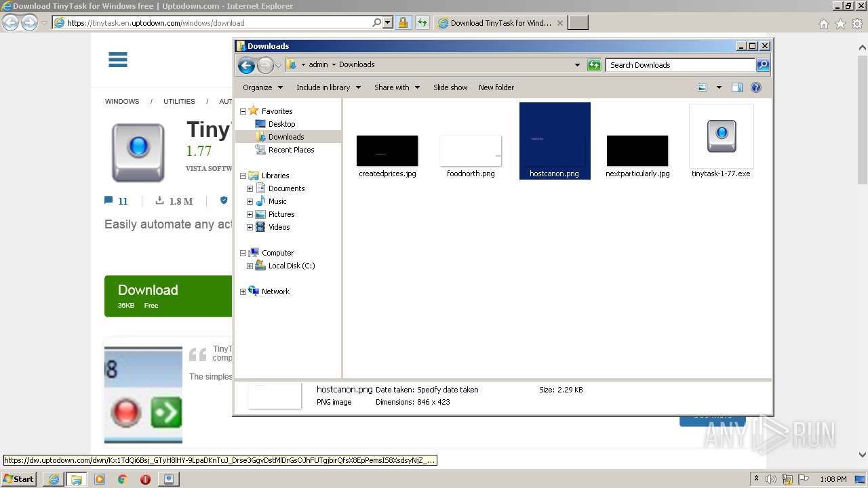868x488 pixels.
Task: Toggle the preview pane icon
Action: tap(737, 87)
